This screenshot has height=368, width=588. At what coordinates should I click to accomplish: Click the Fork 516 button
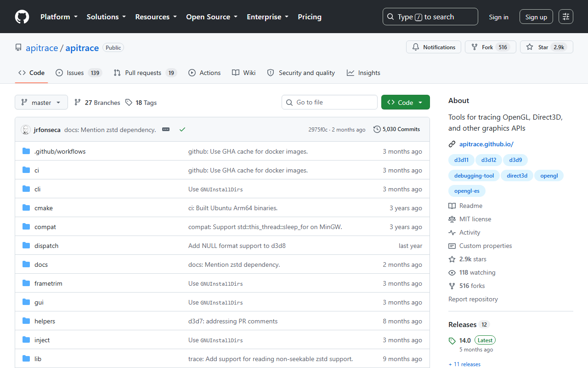(x=491, y=47)
